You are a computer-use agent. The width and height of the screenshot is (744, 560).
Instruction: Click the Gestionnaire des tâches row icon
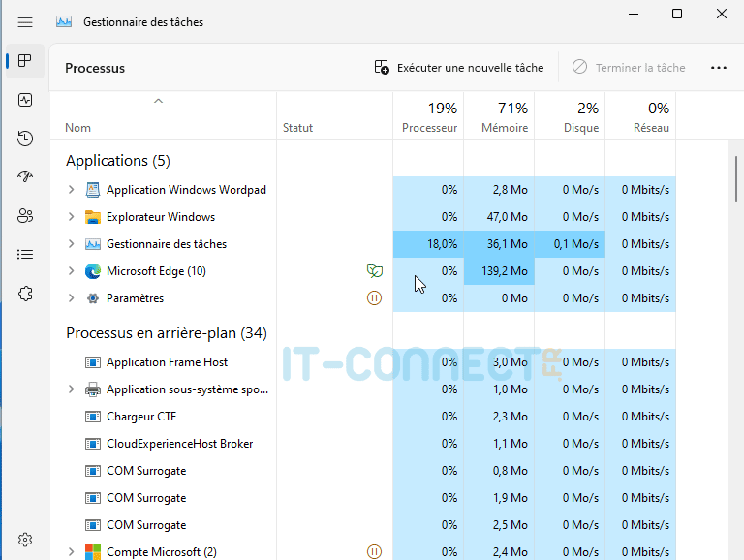coord(93,244)
